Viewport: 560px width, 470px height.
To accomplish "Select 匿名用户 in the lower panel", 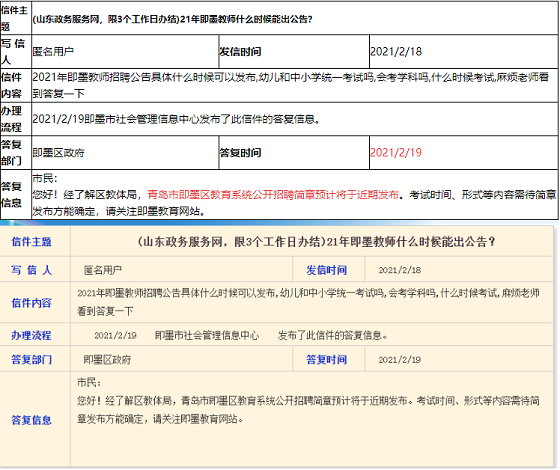I will [103, 270].
